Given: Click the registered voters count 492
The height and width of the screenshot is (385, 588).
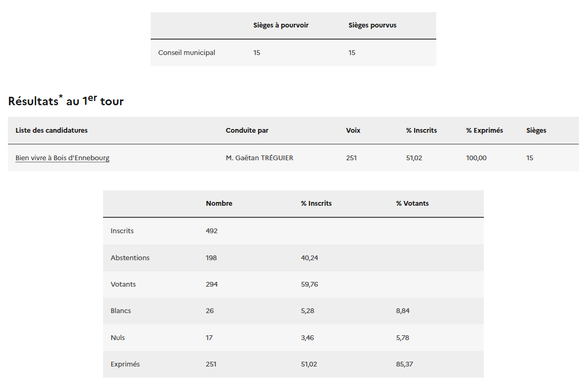Looking at the screenshot, I should pyautogui.click(x=212, y=231).
